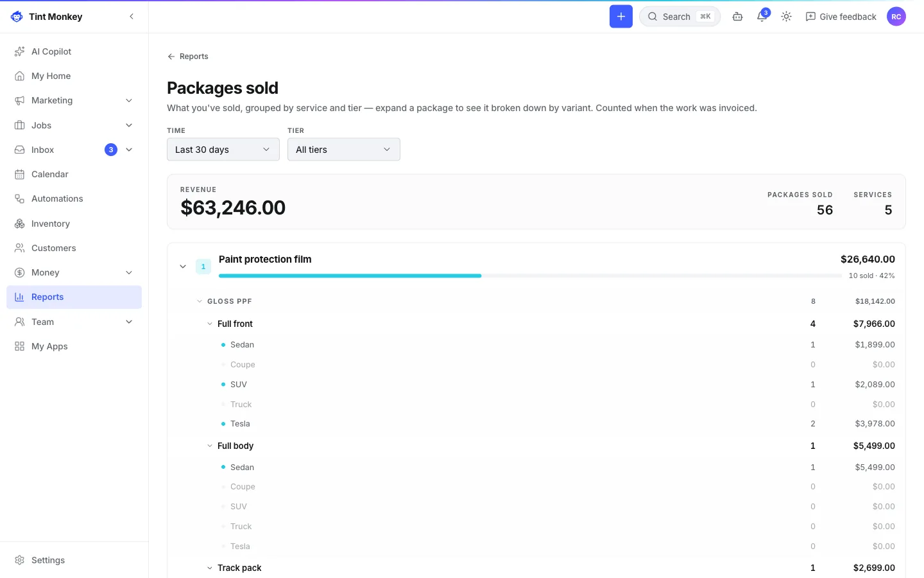Viewport: 924px width, 578px height.
Task: Click the Calendar icon in sidebar
Action: 20,174
